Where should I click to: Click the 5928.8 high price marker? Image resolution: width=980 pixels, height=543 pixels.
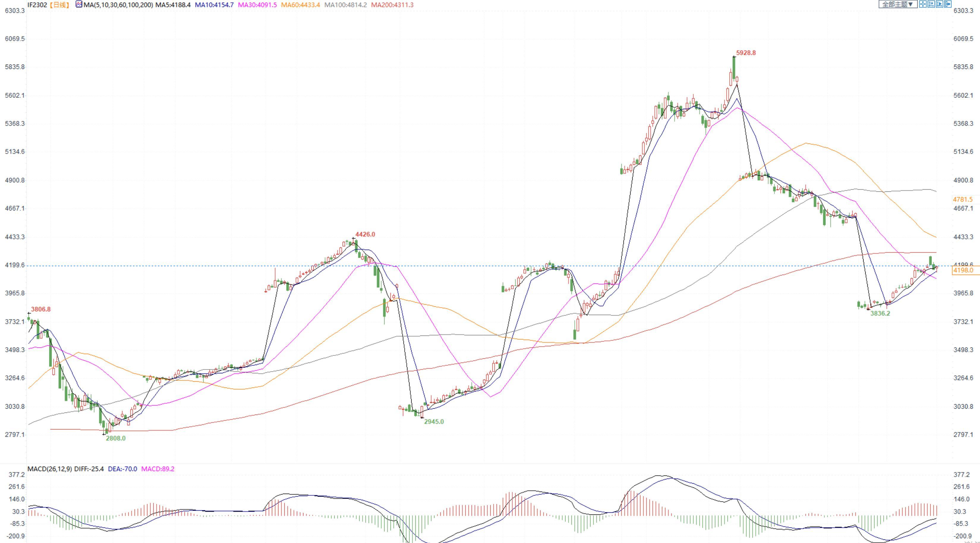pos(746,53)
